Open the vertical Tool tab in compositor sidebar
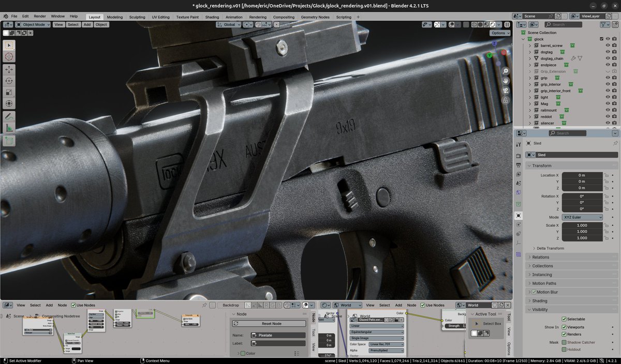Screen dimensions: 621x364 [x=313, y=332]
